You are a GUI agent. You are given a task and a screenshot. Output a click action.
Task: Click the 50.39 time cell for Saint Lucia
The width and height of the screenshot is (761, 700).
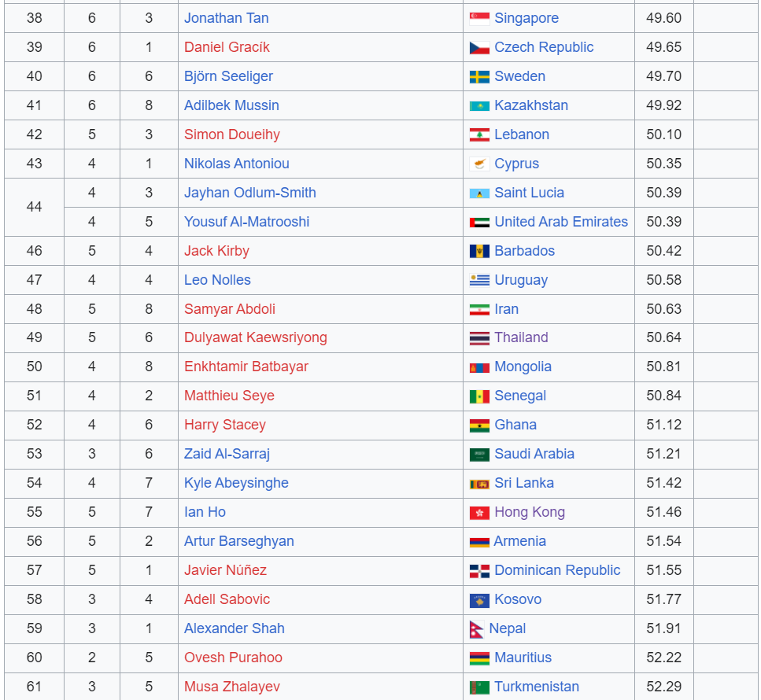[663, 193]
